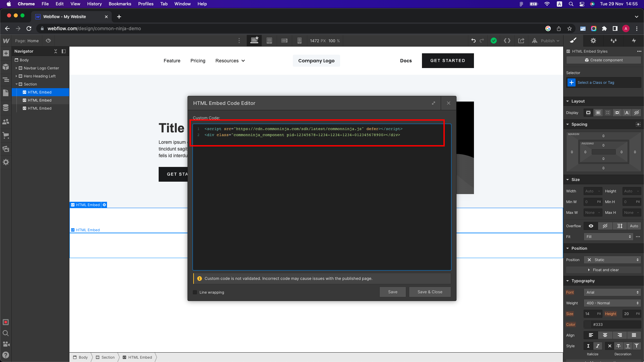Open the Users panel icon

click(x=6, y=122)
